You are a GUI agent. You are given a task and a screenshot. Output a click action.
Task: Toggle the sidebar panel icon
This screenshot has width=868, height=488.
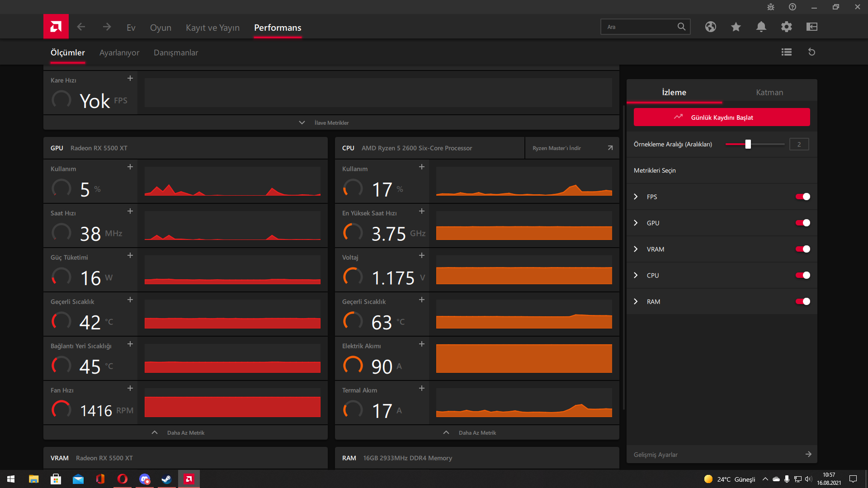(812, 27)
